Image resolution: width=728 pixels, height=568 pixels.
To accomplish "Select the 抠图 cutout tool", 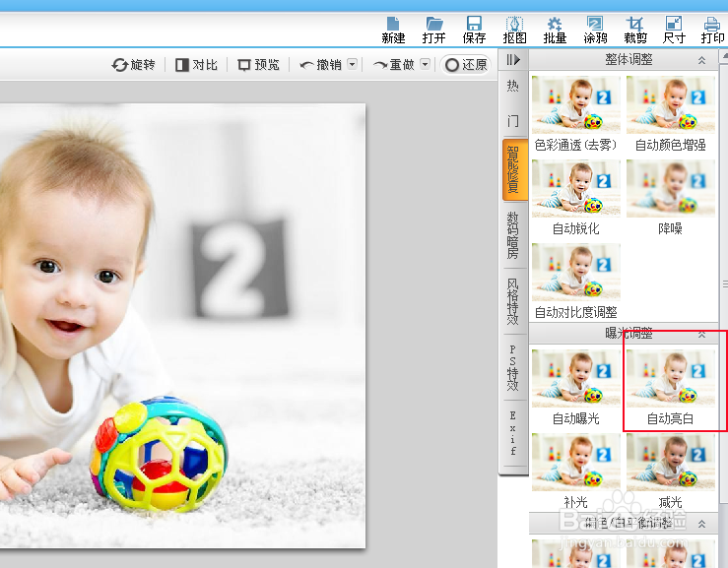I will [x=514, y=30].
